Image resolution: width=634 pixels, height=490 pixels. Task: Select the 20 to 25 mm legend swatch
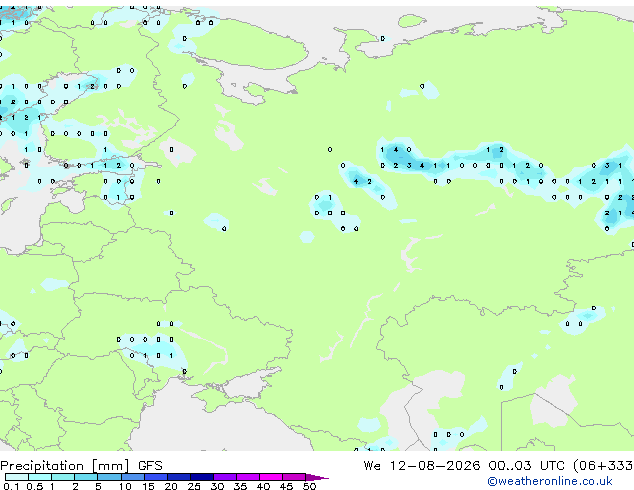click(x=178, y=477)
